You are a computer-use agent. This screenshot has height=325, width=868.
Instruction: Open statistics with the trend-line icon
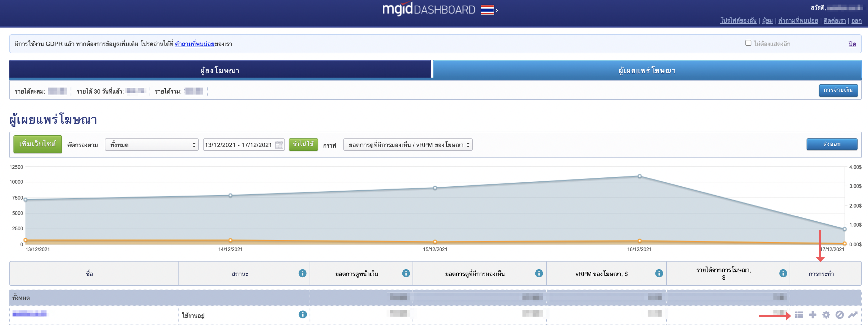click(x=853, y=315)
